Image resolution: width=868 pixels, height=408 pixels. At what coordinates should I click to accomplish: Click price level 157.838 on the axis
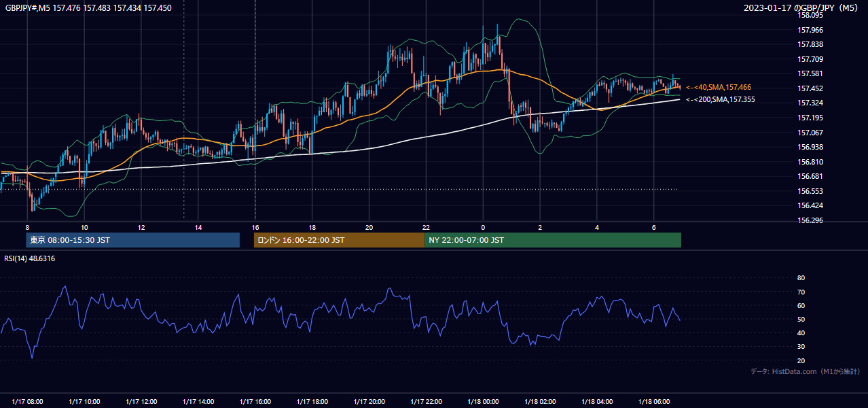pyautogui.click(x=810, y=44)
